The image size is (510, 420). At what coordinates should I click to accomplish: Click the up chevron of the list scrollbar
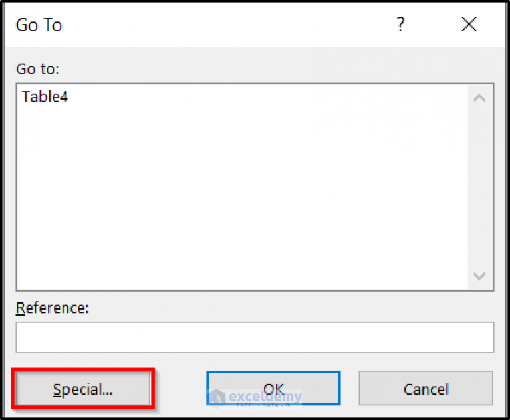[479, 98]
